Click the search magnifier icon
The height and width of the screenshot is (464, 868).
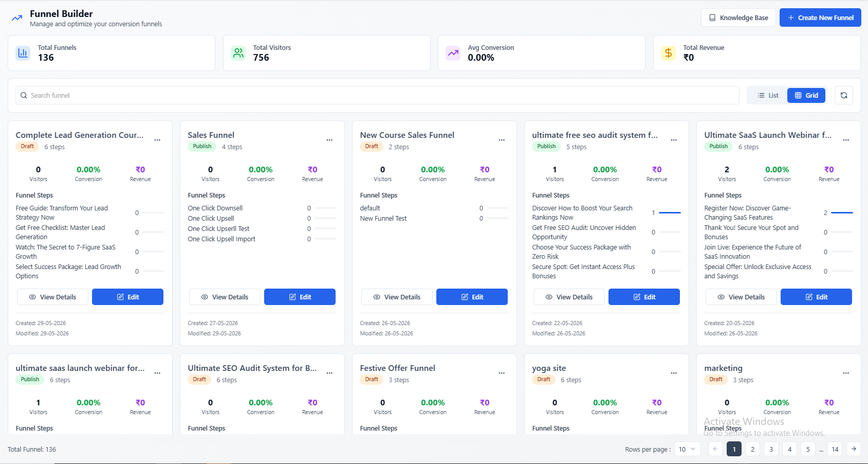point(24,95)
